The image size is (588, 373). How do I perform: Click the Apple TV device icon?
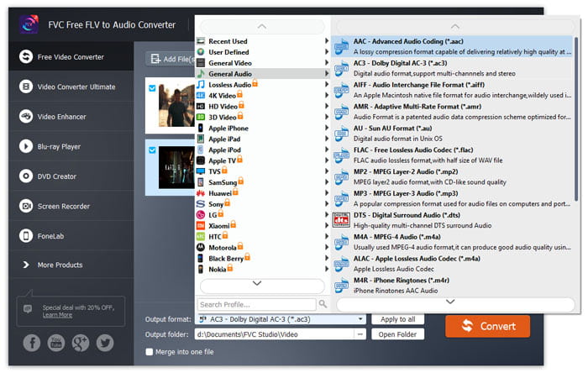click(201, 160)
